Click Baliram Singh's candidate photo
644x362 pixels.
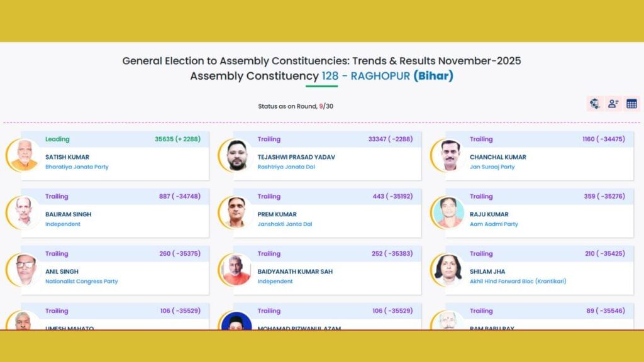coord(24,212)
